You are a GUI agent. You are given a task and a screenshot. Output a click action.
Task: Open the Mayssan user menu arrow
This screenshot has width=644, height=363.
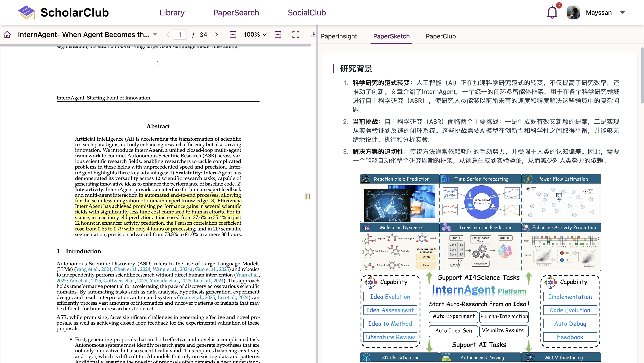point(622,13)
